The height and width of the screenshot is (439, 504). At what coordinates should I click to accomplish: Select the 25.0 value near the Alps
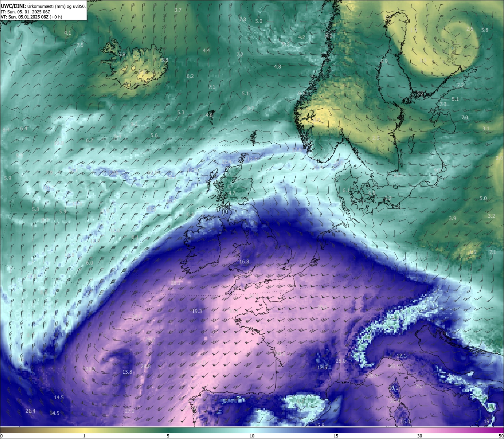341,361
